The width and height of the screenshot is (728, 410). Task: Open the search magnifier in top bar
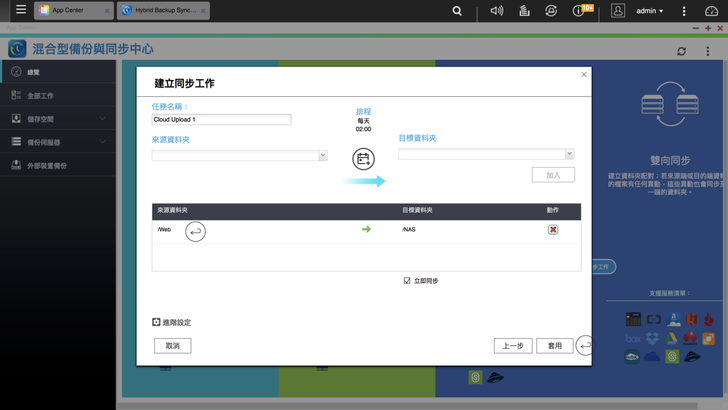click(x=457, y=11)
